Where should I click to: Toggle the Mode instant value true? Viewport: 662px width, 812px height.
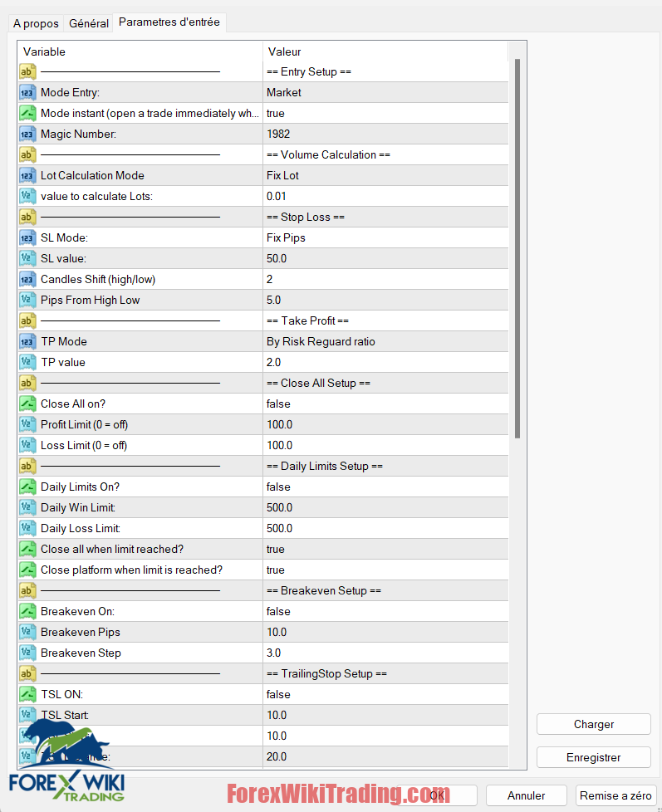click(x=386, y=114)
